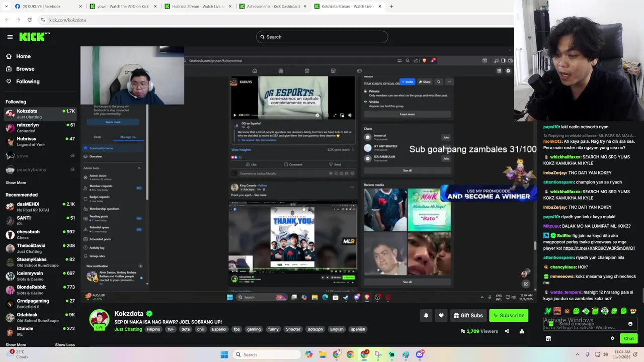Screen dimensions: 644x362
Task: Click the Kick search field
Action: (x=322, y=37)
